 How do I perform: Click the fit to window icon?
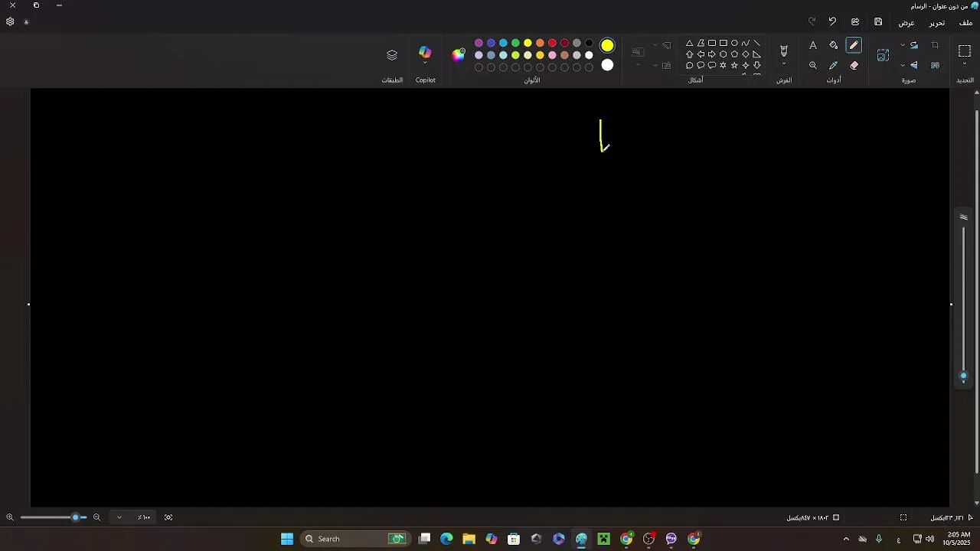coord(168,518)
